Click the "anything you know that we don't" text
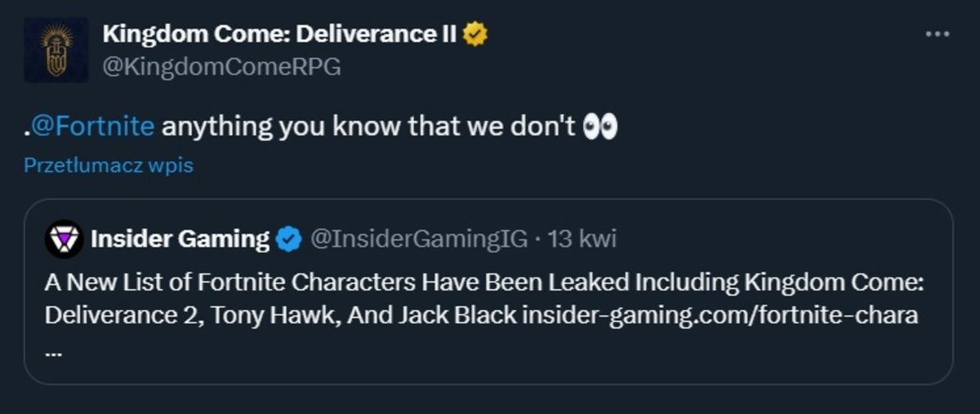 point(369,127)
